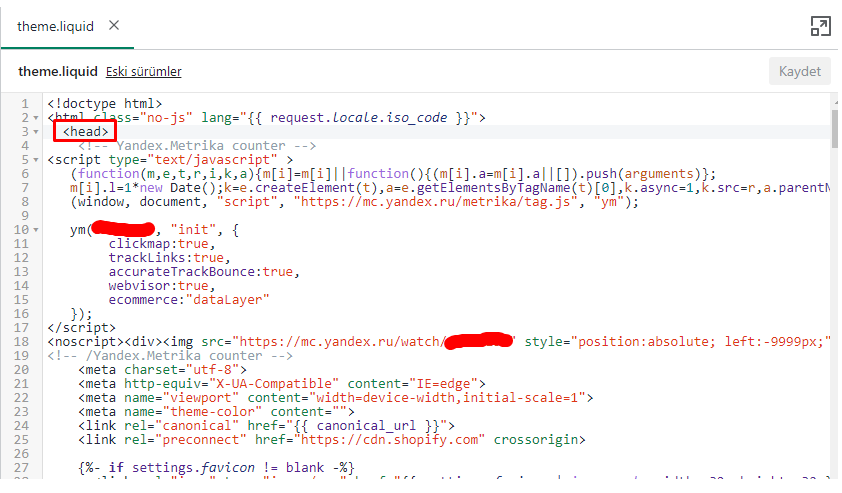Click the meta viewport line

336,397
